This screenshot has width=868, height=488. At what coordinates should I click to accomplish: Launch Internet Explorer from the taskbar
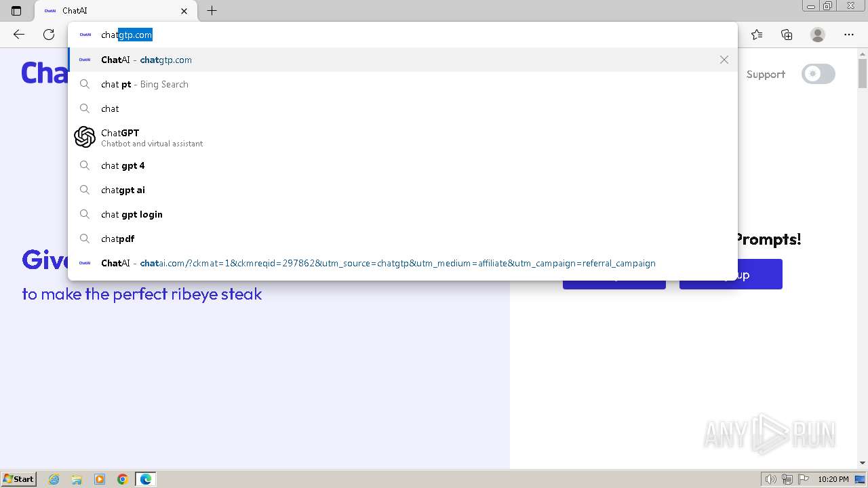pyautogui.click(x=54, y=479)
